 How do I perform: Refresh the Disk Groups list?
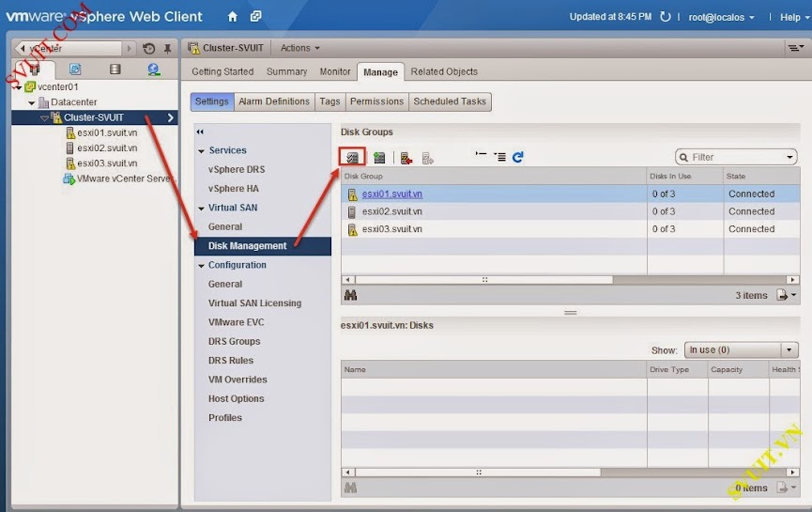click(518, 157)
